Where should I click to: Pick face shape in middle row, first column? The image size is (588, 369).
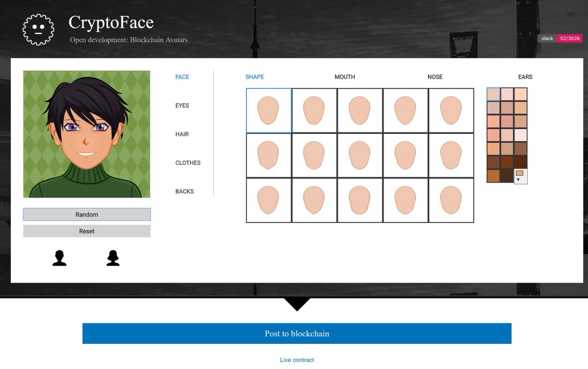click(x=269, y=156)
